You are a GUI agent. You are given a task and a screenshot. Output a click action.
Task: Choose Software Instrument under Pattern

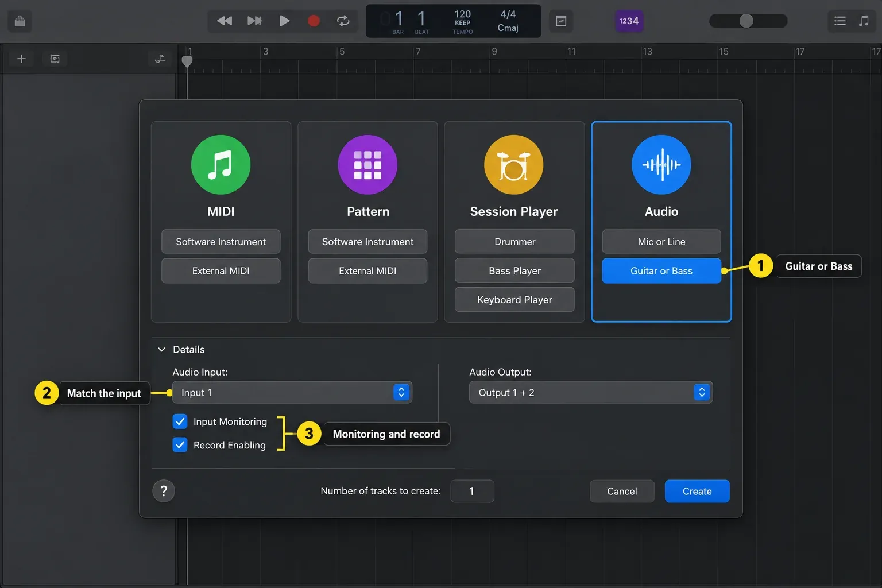pyautogui.click(x=368, y=242)
